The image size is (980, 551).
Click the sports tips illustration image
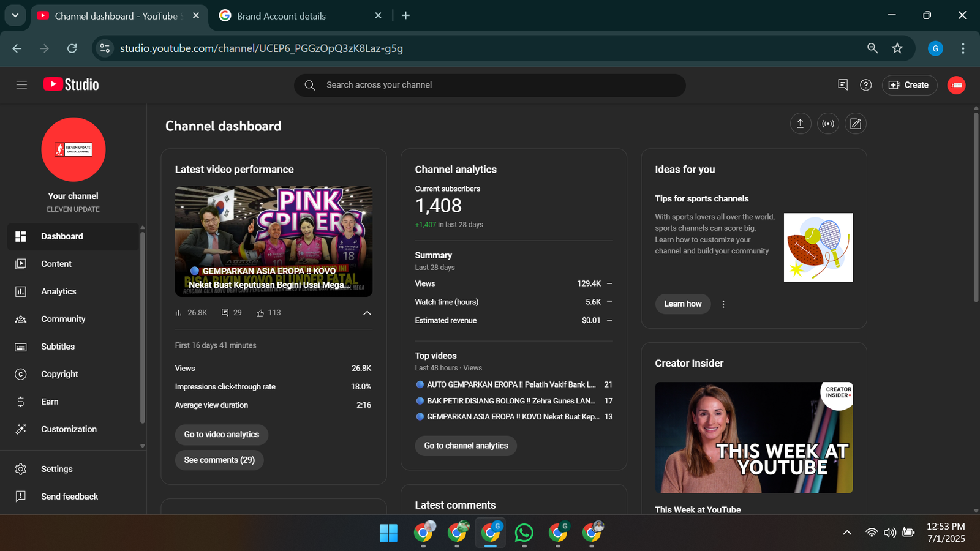(x=818, y=247)
